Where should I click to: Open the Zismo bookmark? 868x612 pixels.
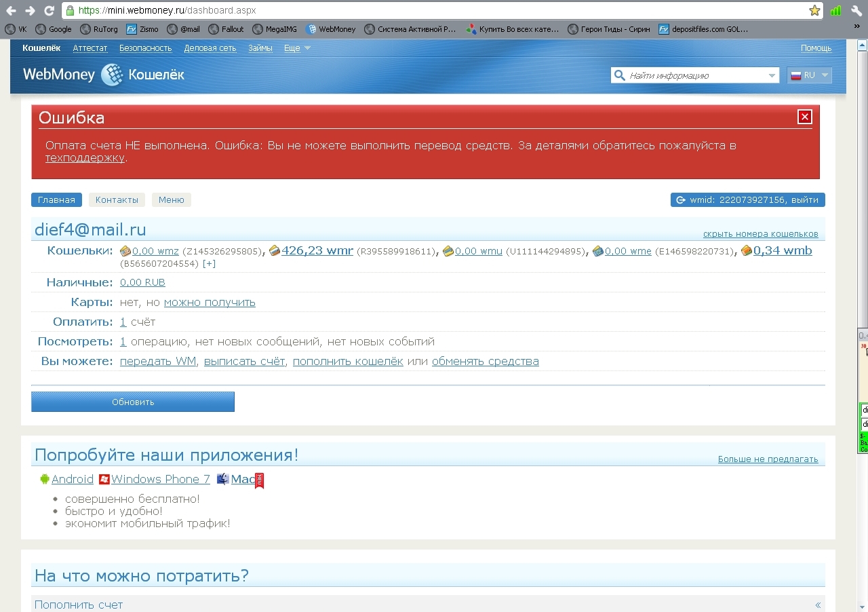coord(143,29)
